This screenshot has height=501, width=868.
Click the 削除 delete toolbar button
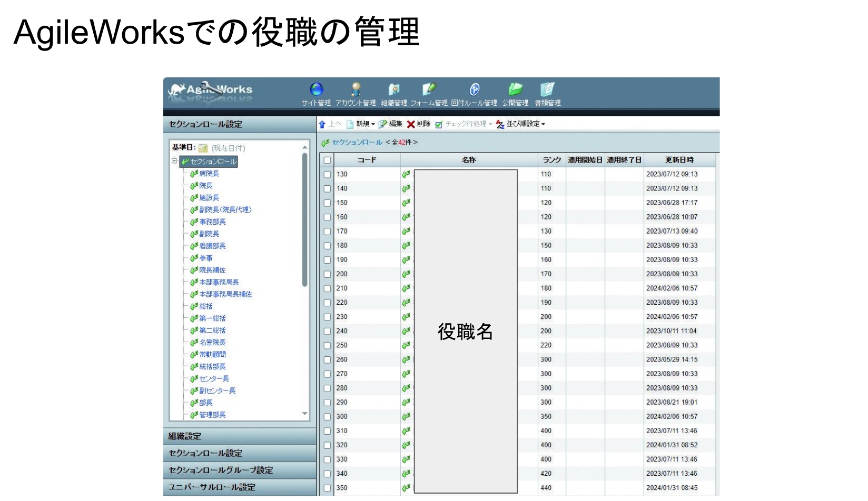pos(419,124)
